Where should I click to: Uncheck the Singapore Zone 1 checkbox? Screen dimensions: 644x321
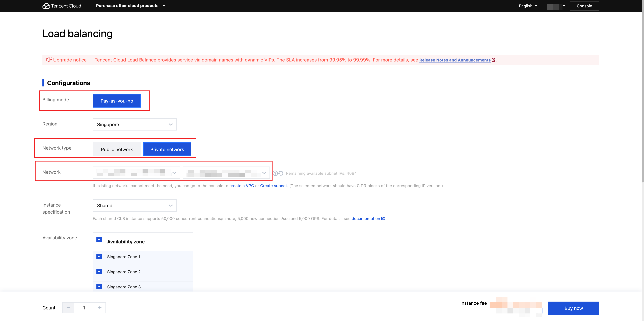point(99,256)
